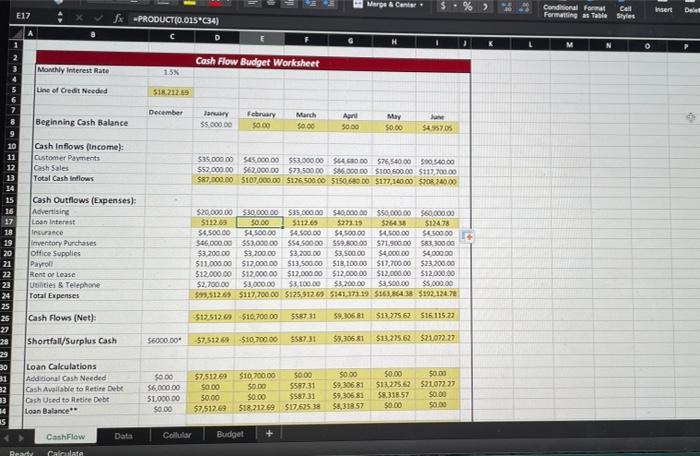Click the Ready status bar indicator
The width and height of the screenshot is (700, 456).
[x=21, y=453]
